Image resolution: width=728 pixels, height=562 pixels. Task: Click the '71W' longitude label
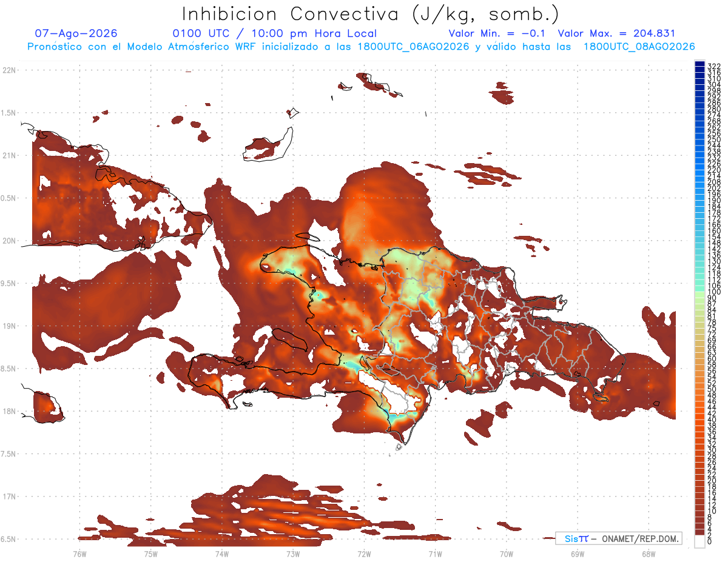click(435, 554)
